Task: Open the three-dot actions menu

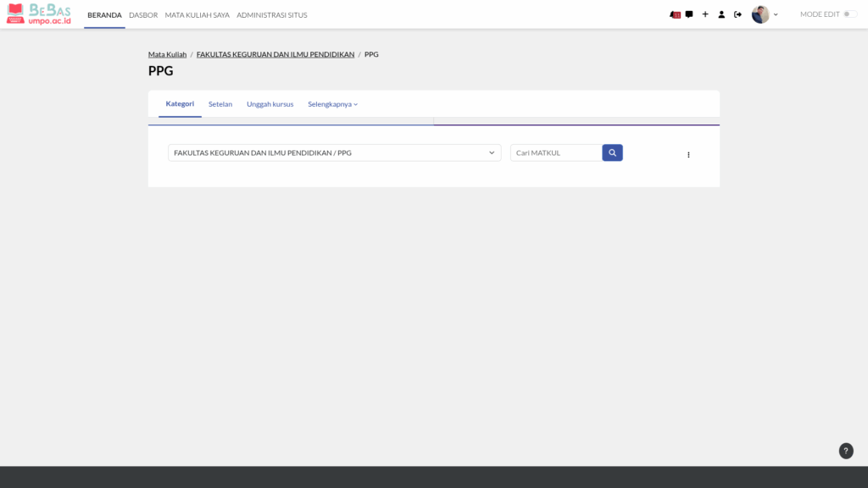Action: 688,154
